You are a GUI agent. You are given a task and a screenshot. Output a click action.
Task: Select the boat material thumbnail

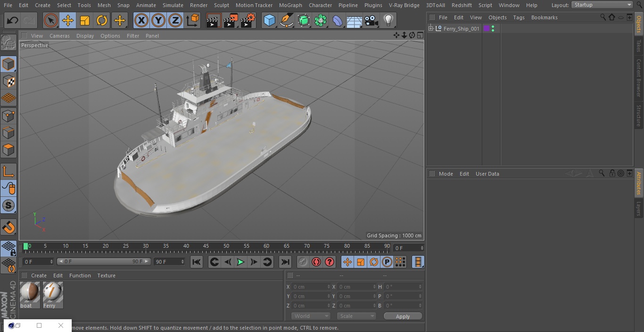point(30,292)
